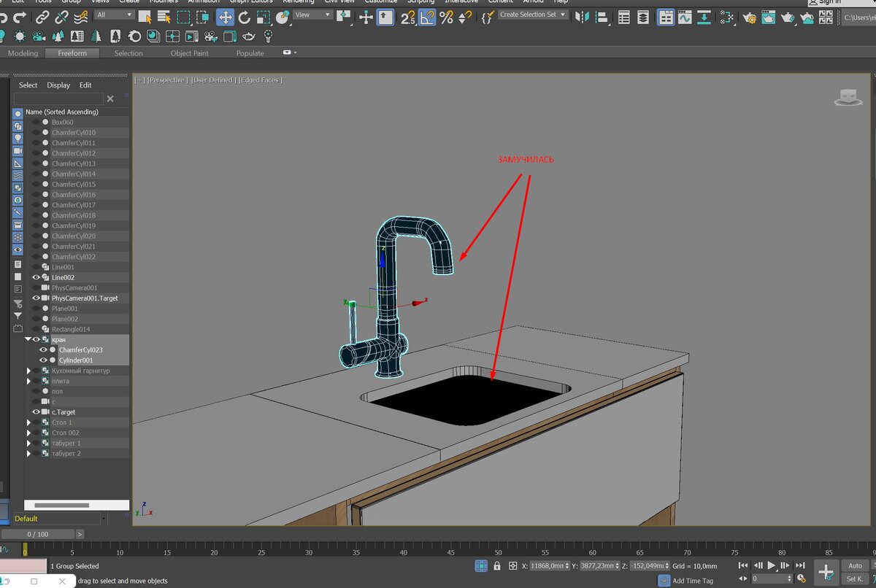The image size is (876, 588).
Task: Switch to the Modeling ribbon tab
Action: [x=23, y=53]
